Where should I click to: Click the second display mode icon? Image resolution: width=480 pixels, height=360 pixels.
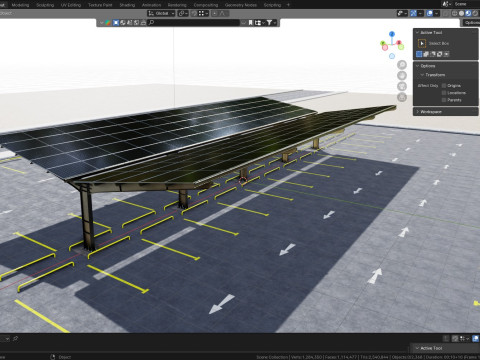123,23
